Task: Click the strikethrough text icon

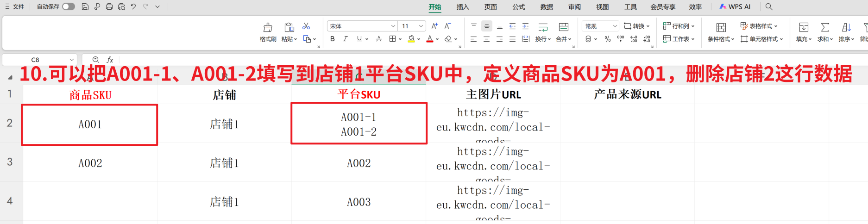Action: pos(379,39)
